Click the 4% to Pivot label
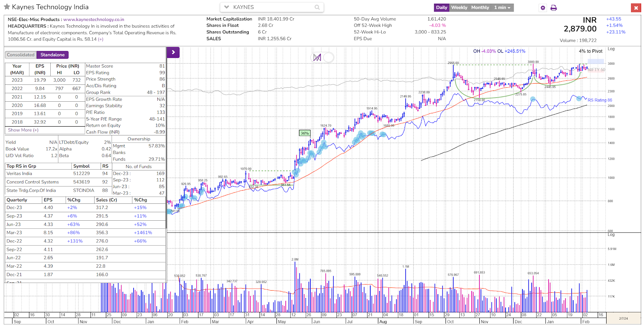Image resolution: width=644 pixels, height=326 pixels. [590, 51]
